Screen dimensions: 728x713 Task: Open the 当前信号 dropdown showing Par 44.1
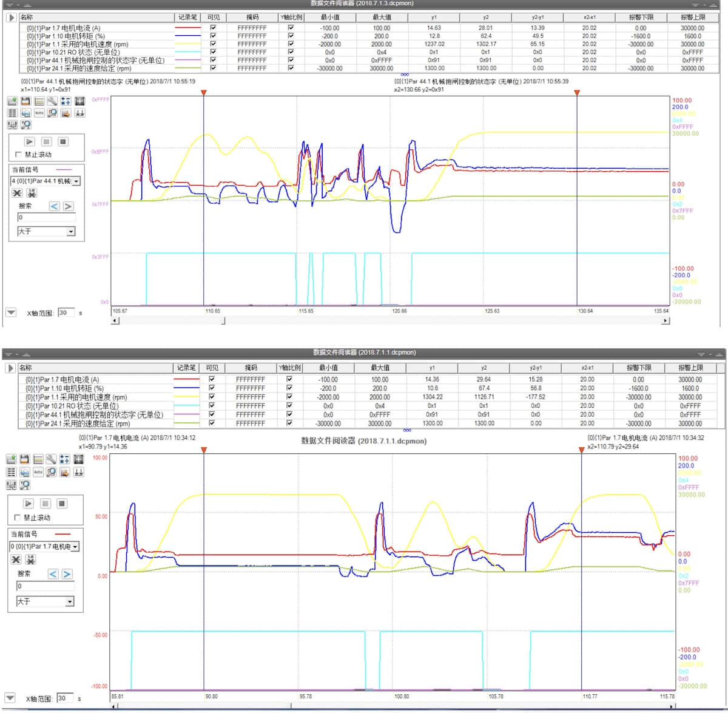pyautogui.click(x=76, y=181)
